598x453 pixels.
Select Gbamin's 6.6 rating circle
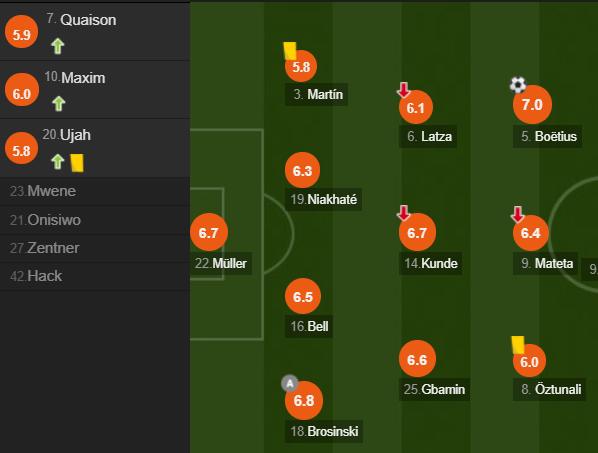417,359
